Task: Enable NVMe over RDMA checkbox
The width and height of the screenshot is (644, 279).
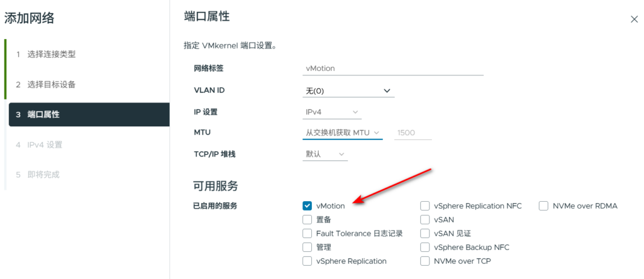Action: [x=544, y=205]
